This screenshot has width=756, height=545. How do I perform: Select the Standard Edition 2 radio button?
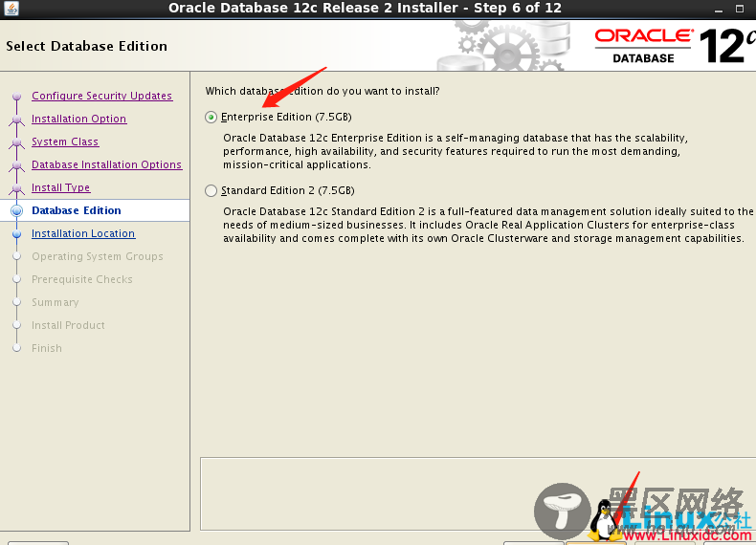click(x=211, y=191)
